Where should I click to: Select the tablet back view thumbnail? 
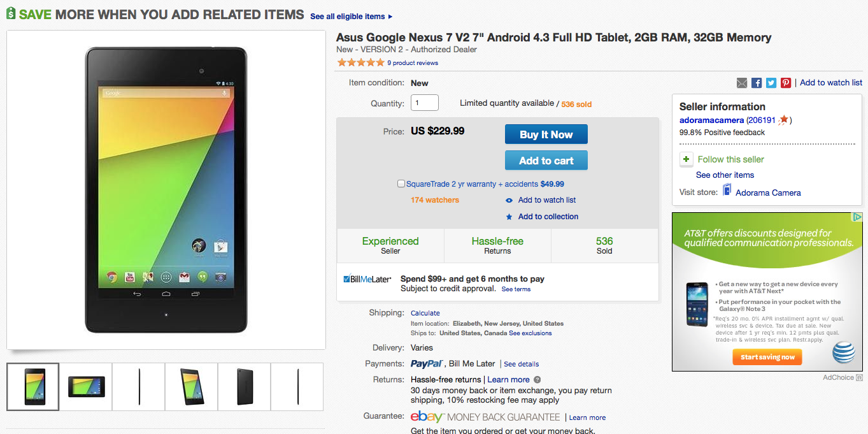(x=245, y=387)
